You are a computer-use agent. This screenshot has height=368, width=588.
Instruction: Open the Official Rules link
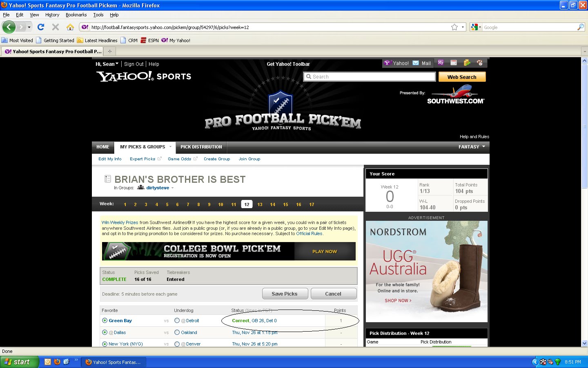point(309,233)
